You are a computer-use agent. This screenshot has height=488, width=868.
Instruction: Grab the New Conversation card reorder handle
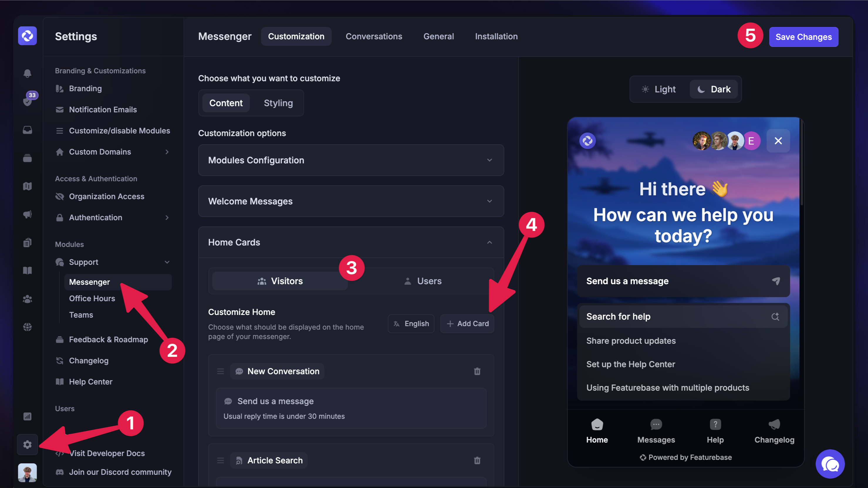(x=220, y=371)
